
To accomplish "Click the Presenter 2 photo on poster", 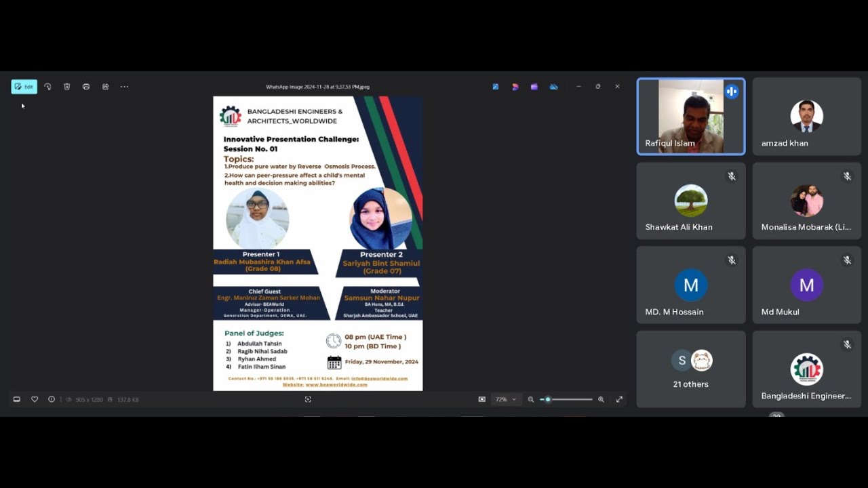I will pos(380,219).
